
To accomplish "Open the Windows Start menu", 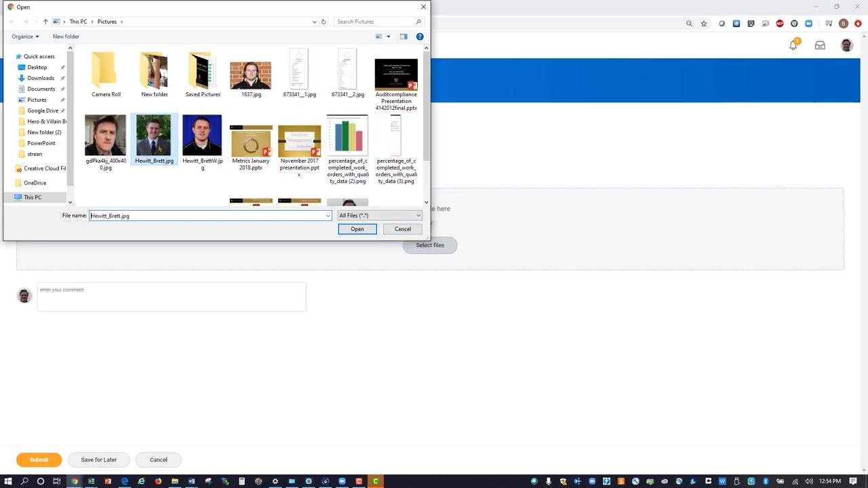I will [8, 481].
